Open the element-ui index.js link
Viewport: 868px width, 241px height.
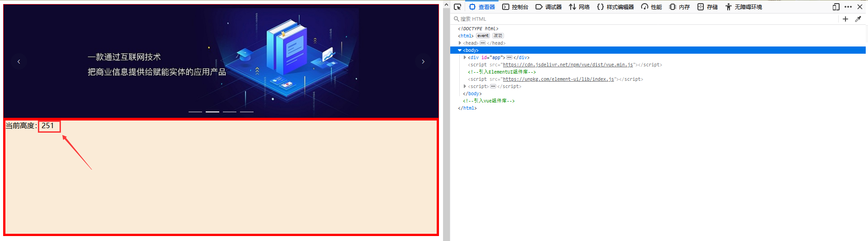(x=558, y=79)
